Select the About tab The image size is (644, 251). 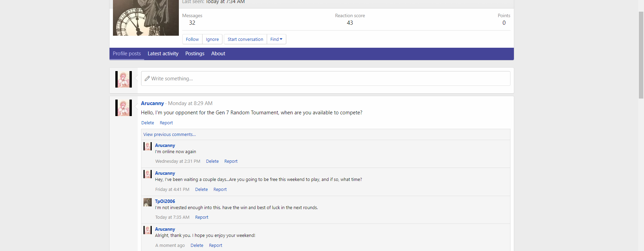click(218, 54)
